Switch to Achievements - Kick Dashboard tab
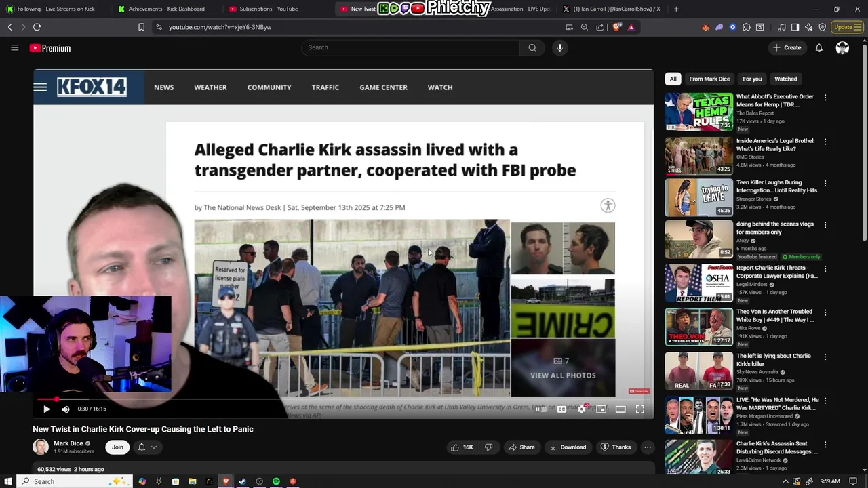 click(165, 9)
